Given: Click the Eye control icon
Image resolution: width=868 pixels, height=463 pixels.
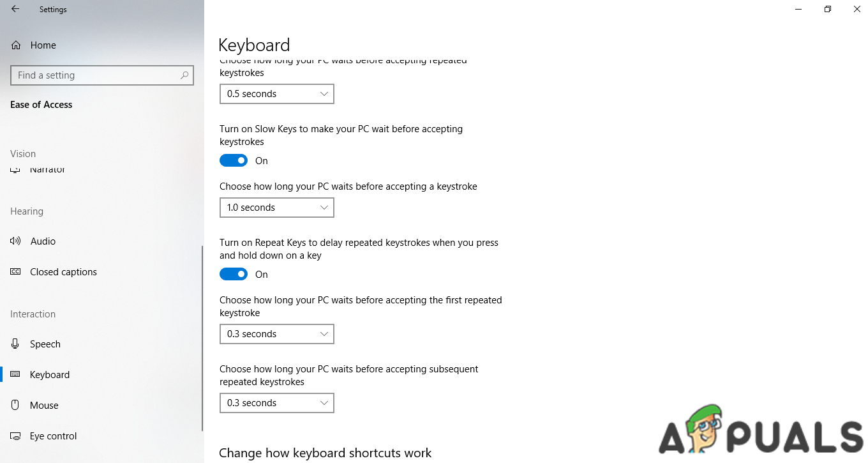Looking at the screenshot, I should pyautogui.click(x=16, y=436).
